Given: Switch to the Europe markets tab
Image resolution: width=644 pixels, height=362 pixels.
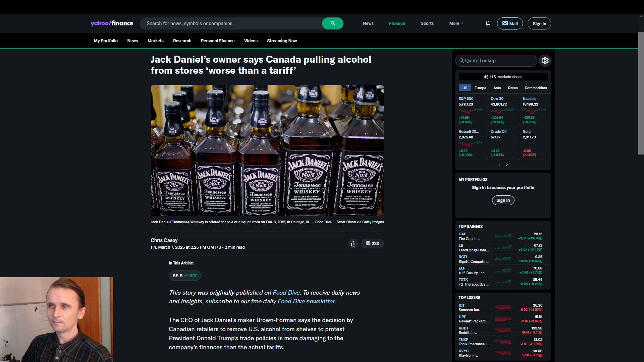Looking at the screenshot, I should tap(480, 88).
